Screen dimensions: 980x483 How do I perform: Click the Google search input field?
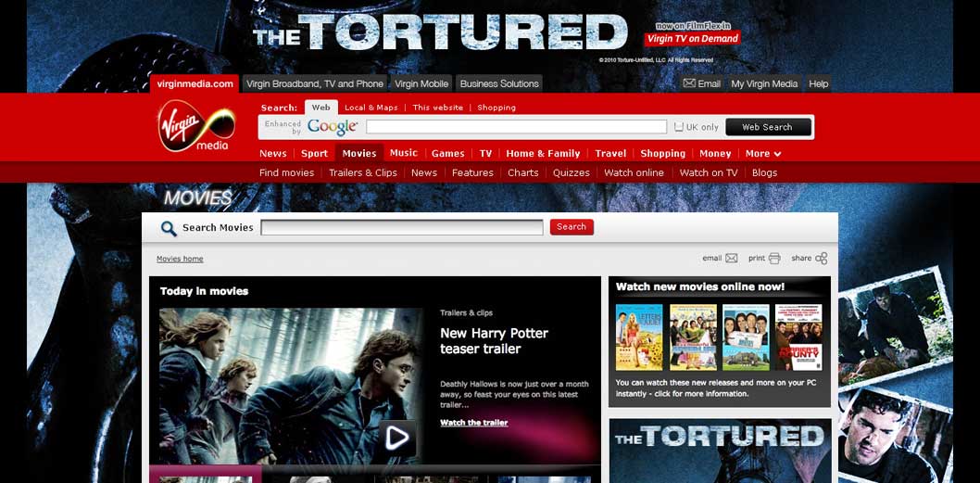[516, 127]
